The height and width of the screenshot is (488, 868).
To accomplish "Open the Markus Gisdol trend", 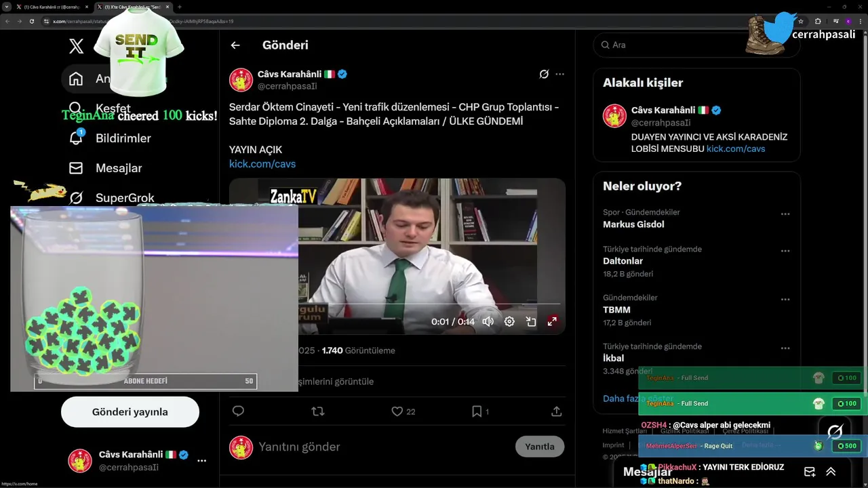I will (633, 224).
